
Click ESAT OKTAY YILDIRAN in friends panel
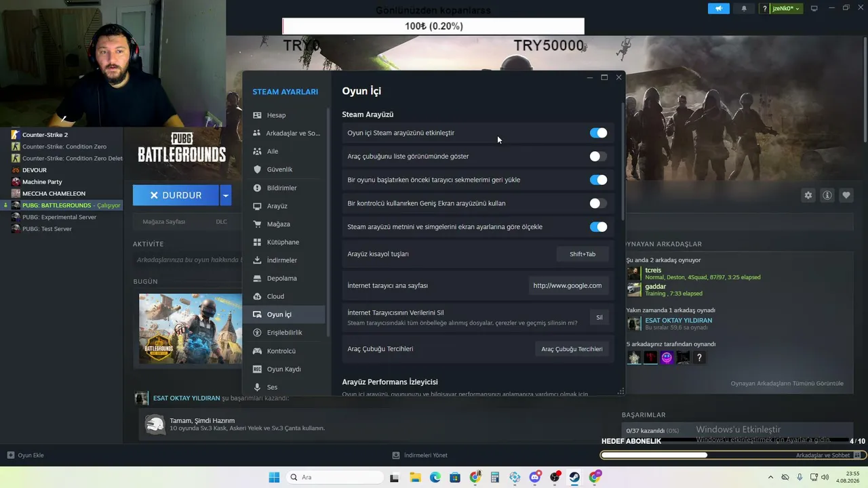pyautogui.click(x=678, y=321)
